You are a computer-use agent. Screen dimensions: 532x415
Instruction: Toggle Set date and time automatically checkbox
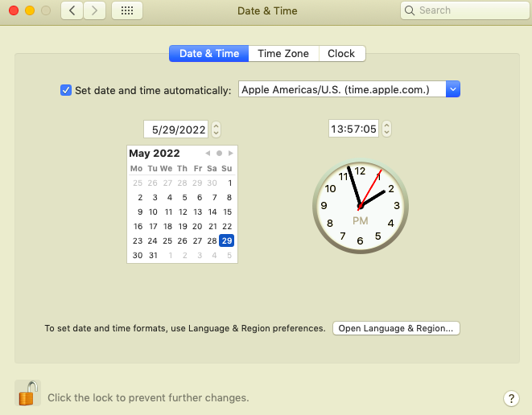pyautogui.click(x=66, y=90)
